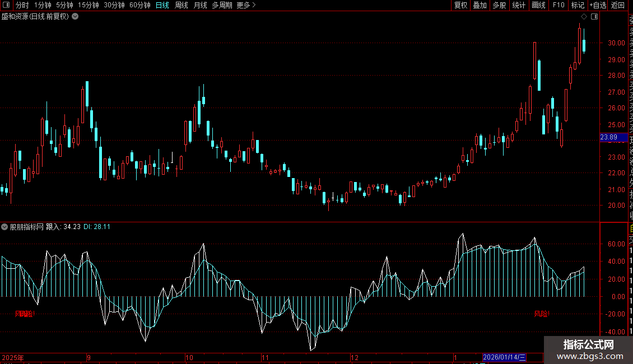The image size is (633, 364).
Task: Click the 复权 button
Action: (x=460, y=5)
